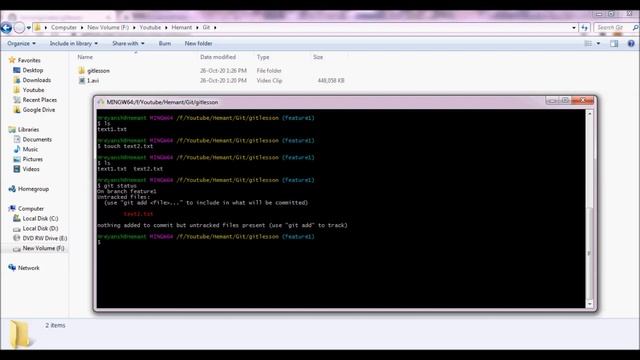Click Burn in the toolbar
Image resolution: width=640 pixels, height=360 pixels.
coord(165,43)
